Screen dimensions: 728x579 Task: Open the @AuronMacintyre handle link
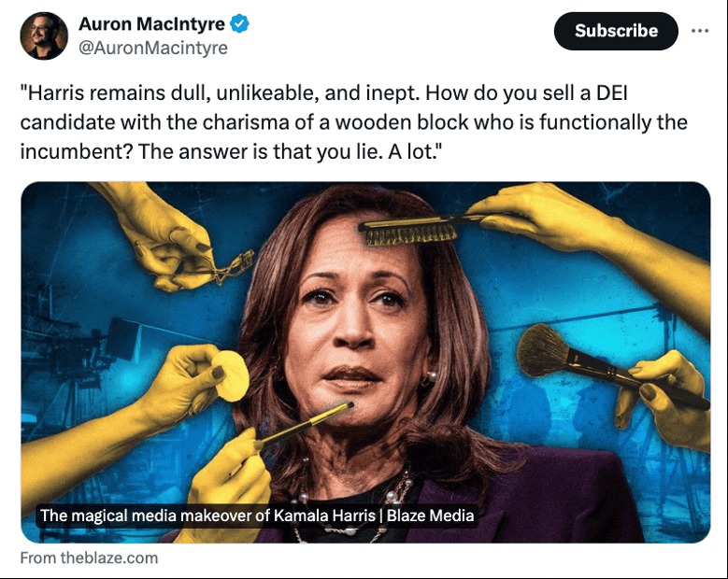point(152,48)
